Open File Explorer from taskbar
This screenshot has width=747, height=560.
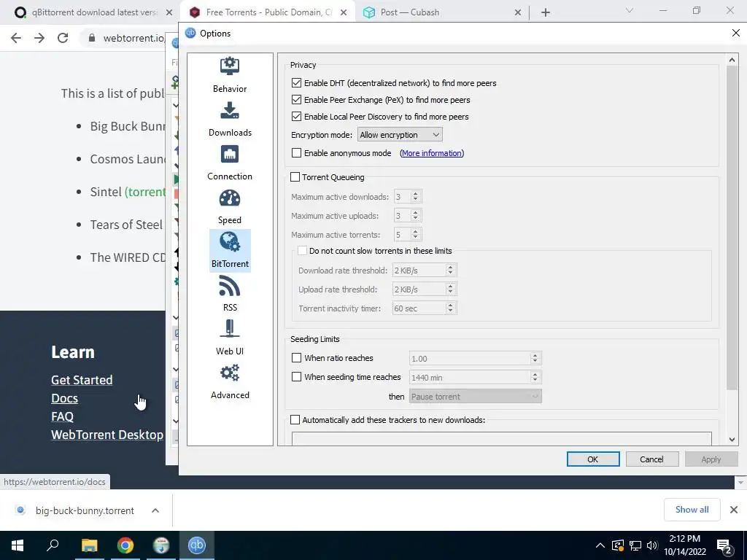click(89, 545)
